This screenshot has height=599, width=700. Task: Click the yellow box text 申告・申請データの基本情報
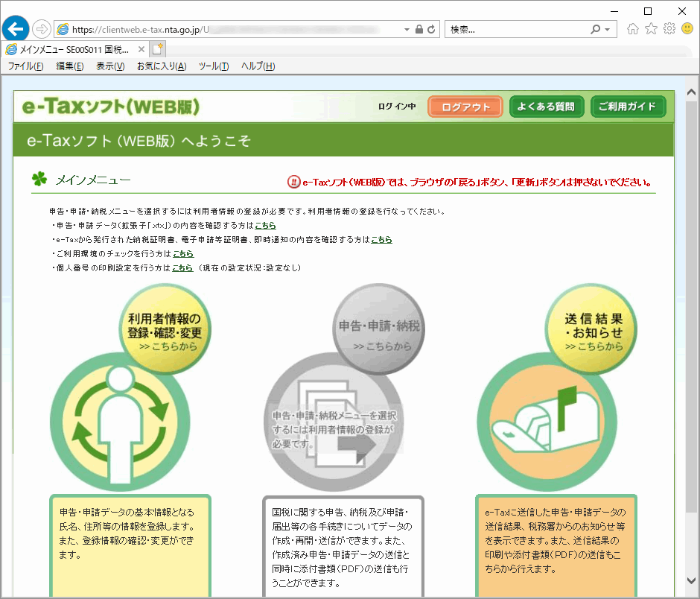127,533
